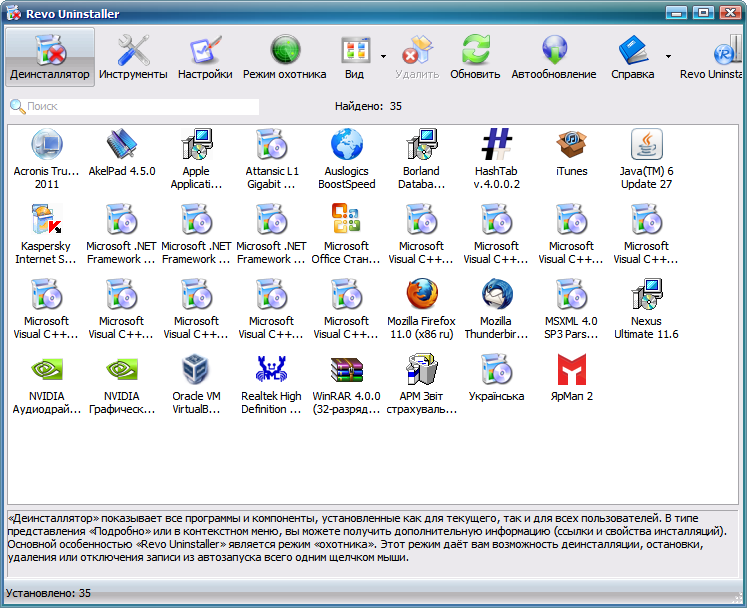Open the Инструменты tools panel
This screenshot has width=747, height=608.
tap(133, 57)
